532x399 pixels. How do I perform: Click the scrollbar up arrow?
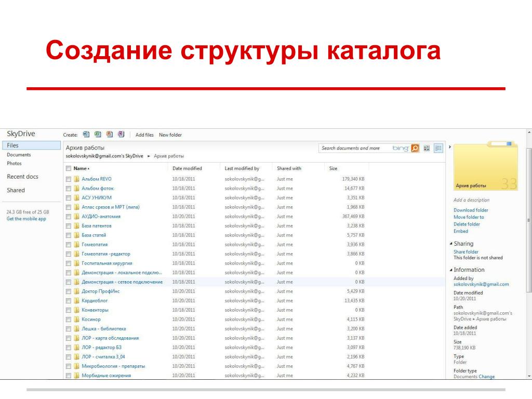click(529, 131)
